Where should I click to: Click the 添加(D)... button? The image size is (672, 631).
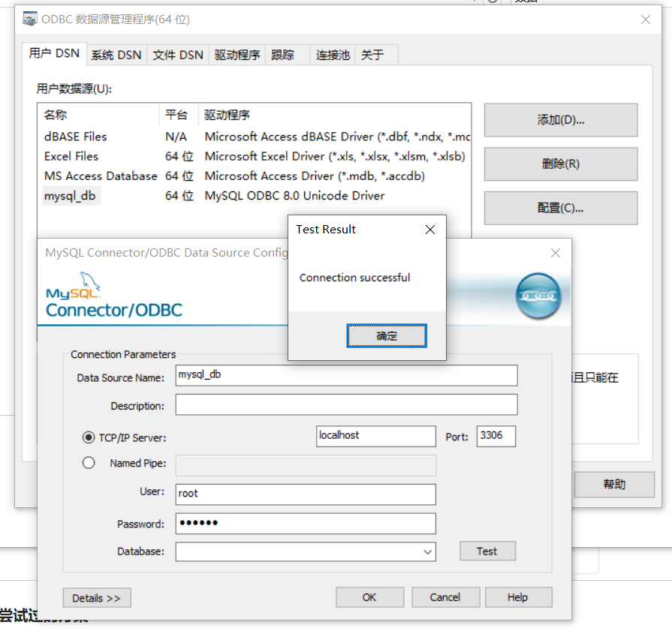coord(561,120)
